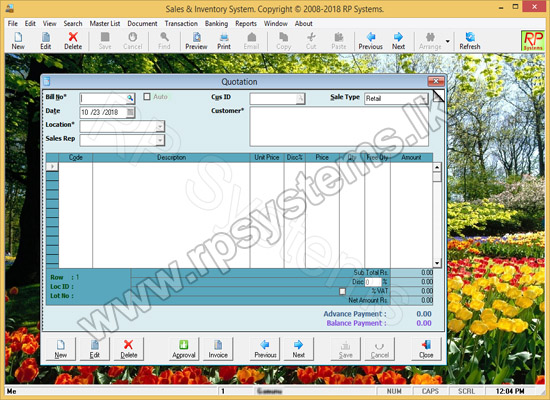Select the first grid row marker
Viewport: 550px width, 400px height.
tap(52, 166)
